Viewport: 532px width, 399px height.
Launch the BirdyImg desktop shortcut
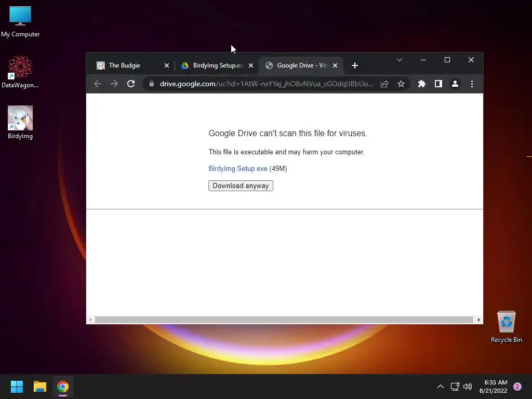[20, 123]
